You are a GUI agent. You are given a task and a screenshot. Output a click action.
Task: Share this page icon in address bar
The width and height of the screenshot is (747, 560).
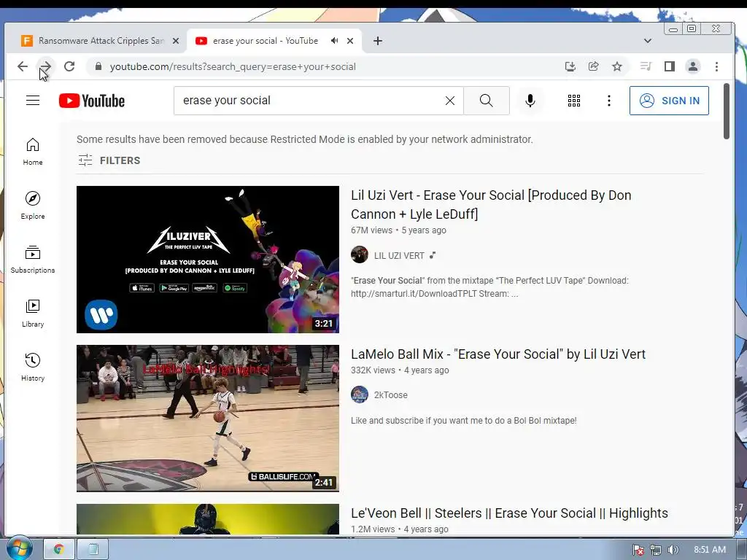click(594, 66)
